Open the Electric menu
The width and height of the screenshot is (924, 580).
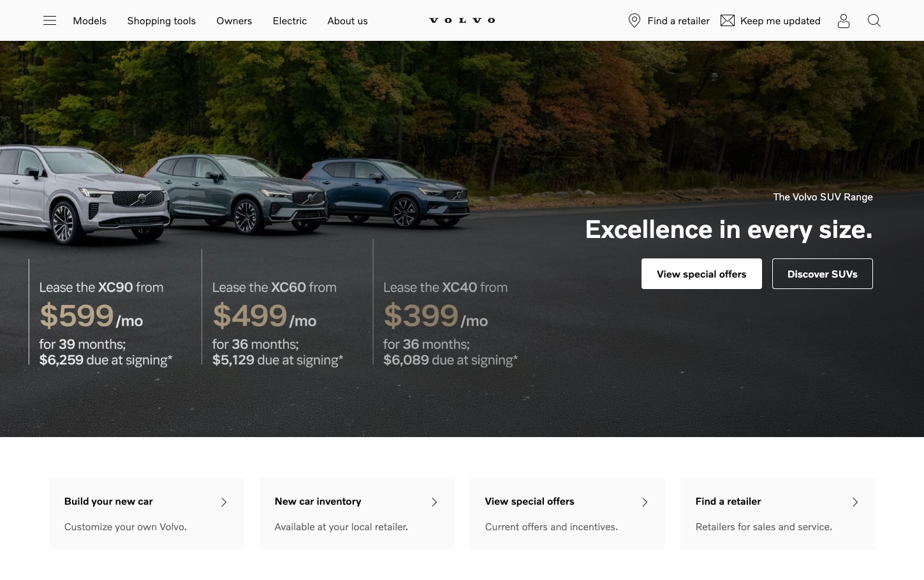tap(290, 21)
